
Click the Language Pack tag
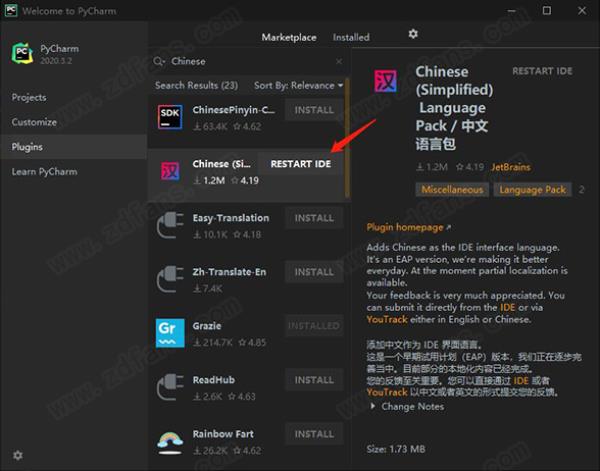(532, 190)
